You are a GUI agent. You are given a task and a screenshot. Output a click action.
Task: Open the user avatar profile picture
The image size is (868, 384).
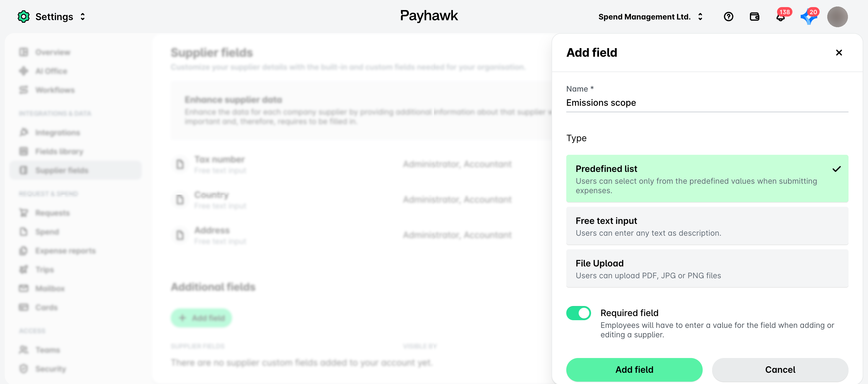tap(837, 17)
